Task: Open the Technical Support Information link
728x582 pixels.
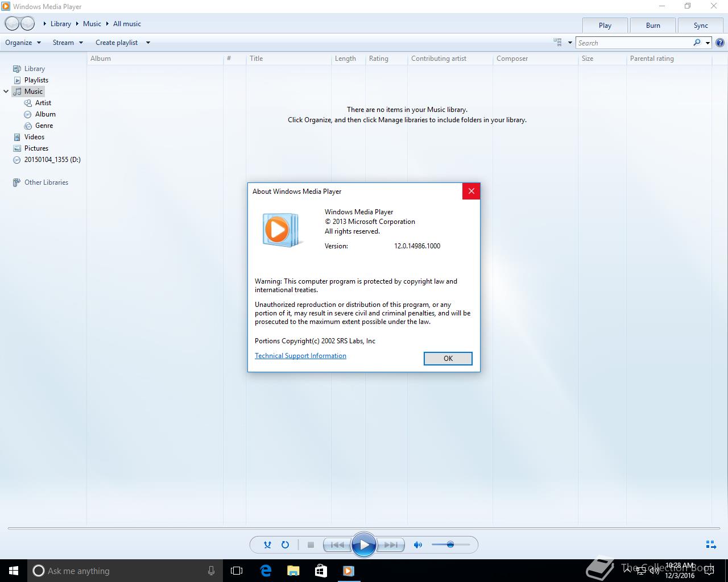Action: pyautogui.click(x=300, y=356)
